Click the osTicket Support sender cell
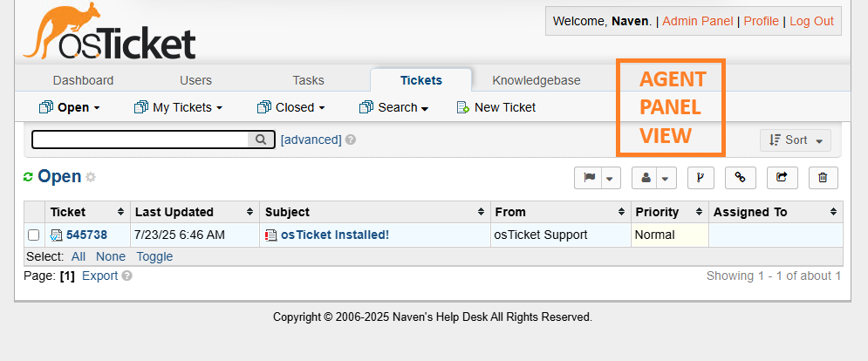The width and height of the screenshot is (868, 361). 561,235
